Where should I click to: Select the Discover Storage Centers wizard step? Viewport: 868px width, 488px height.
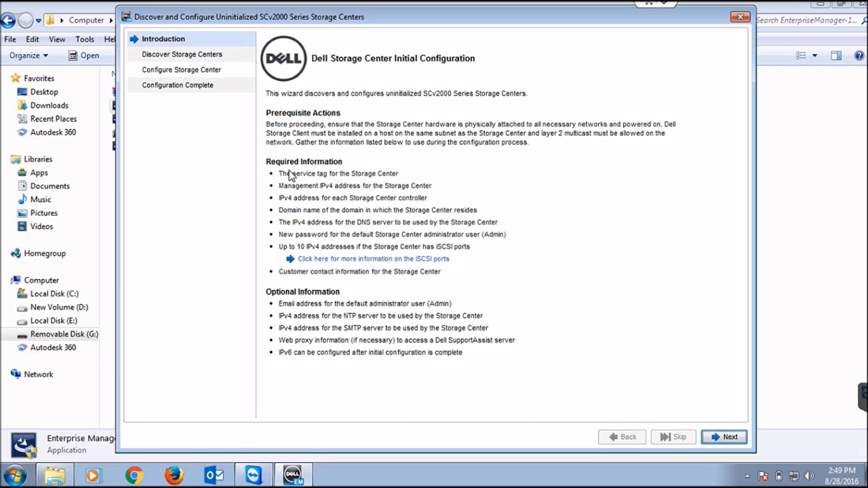182,54
